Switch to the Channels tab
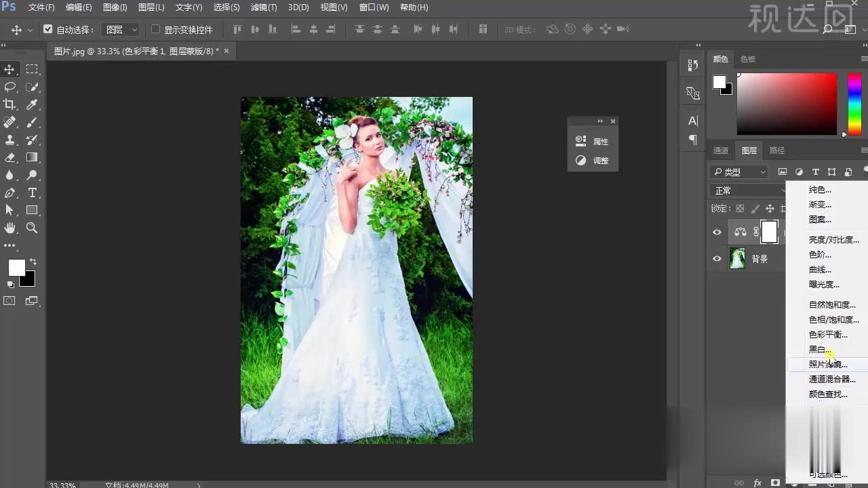 click(721, 150)
